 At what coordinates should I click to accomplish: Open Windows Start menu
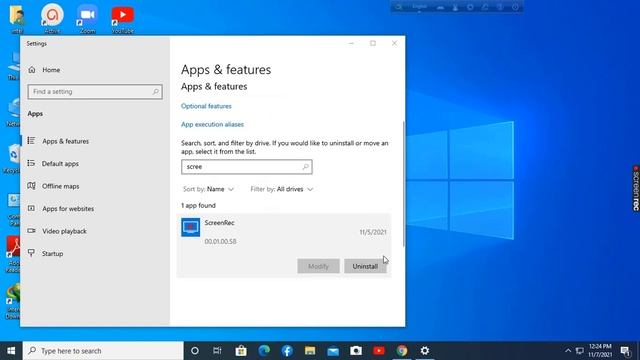(x=11, y=351)
